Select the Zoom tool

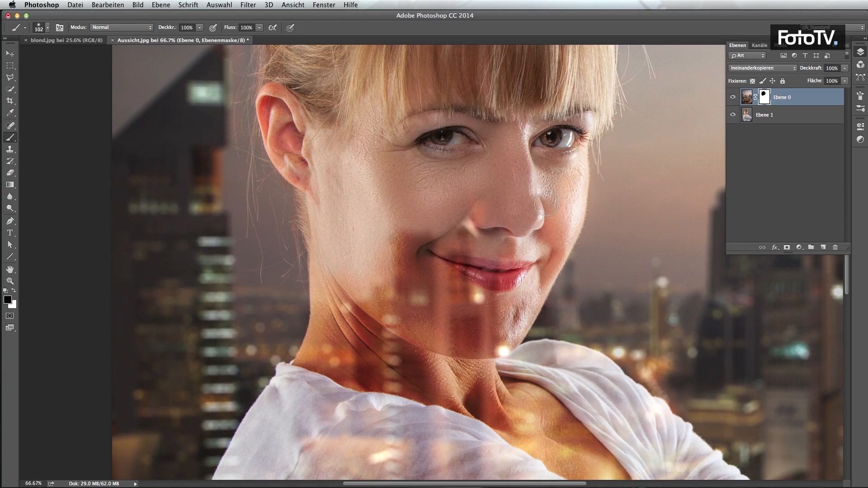10,281
